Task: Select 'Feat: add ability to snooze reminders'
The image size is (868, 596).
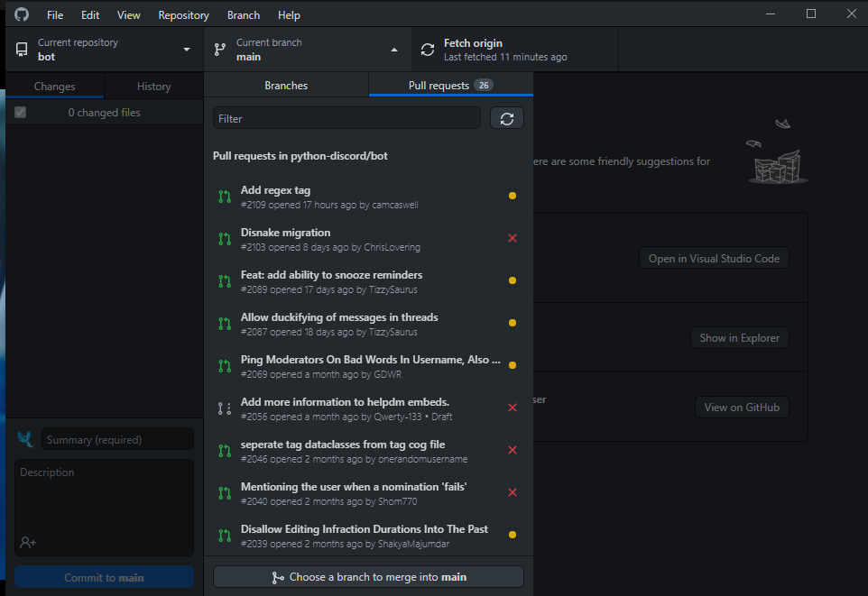Action: (369, 281)
